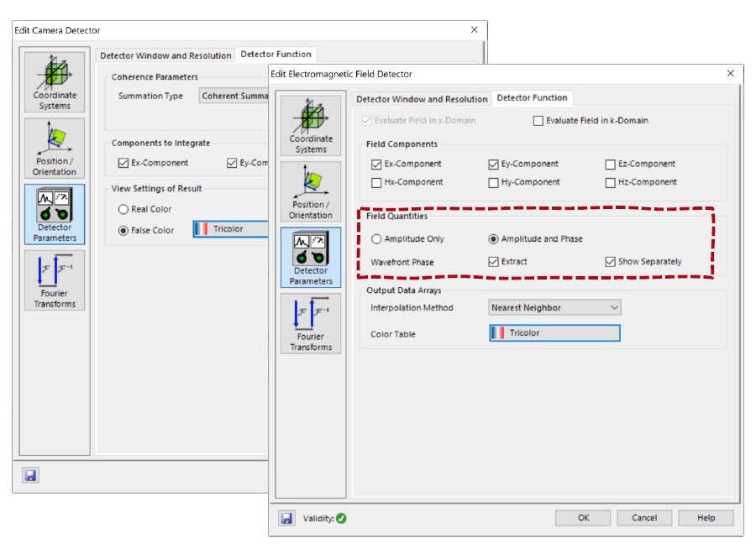Image resolution: width=756 pixels, height=554 pixels.
Task: Select Detector Function tab in Electromagnetic dialog
Action: [532, 98]
